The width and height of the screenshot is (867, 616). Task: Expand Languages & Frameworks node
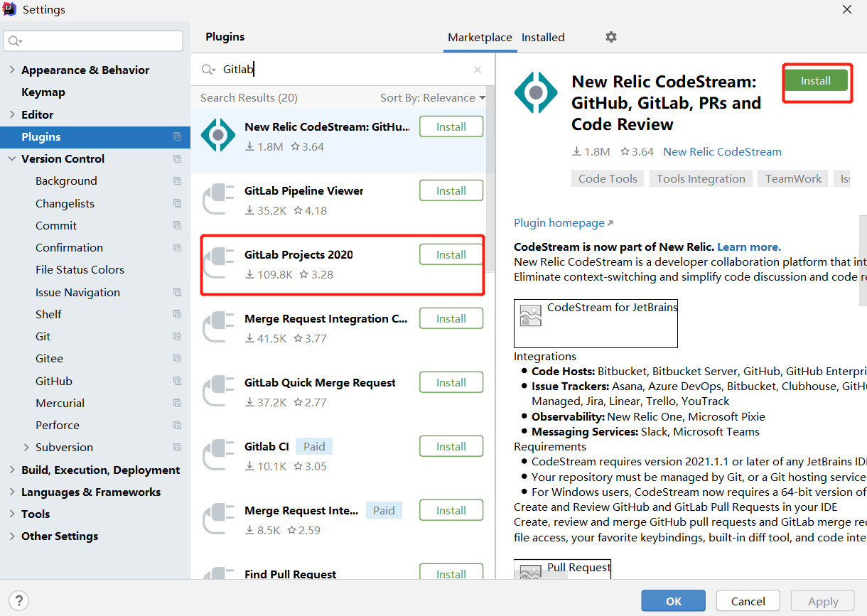coord(11,492)
